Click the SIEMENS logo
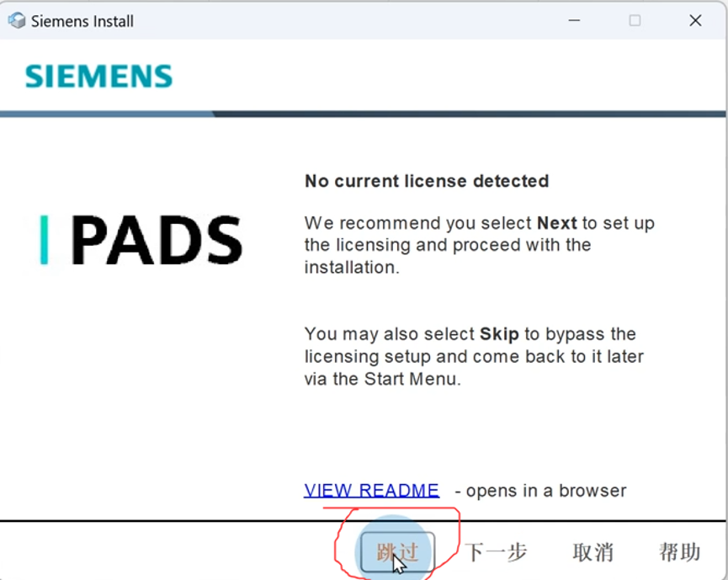The image size is (728, 580). click(x=98, y=76)
